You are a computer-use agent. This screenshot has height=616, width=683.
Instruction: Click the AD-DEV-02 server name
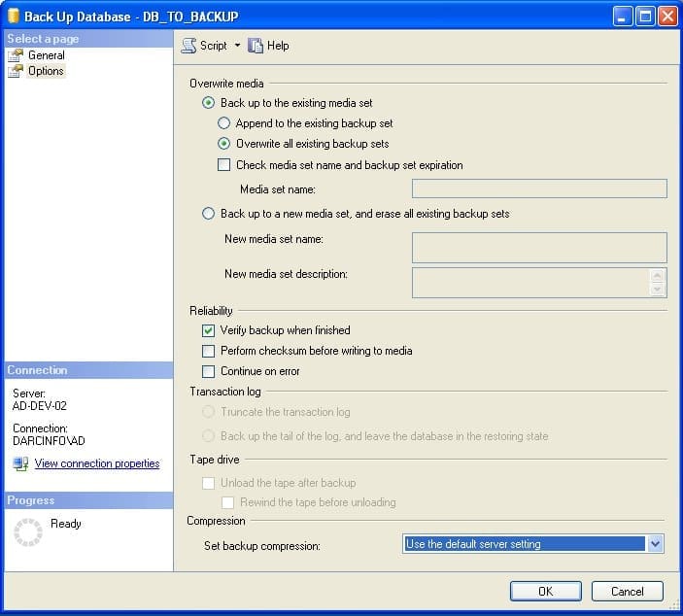(x=40, y=406)
